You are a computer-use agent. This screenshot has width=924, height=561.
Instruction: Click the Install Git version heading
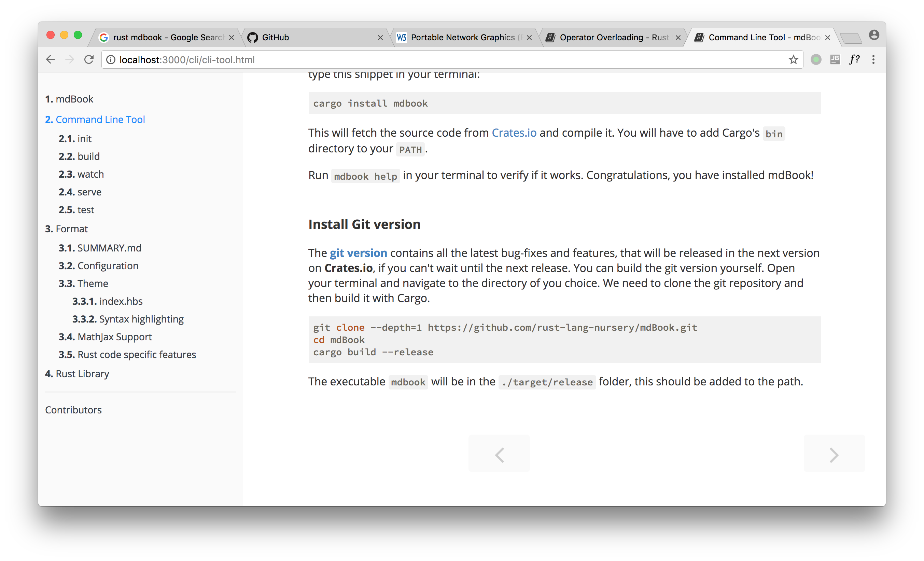364,224
